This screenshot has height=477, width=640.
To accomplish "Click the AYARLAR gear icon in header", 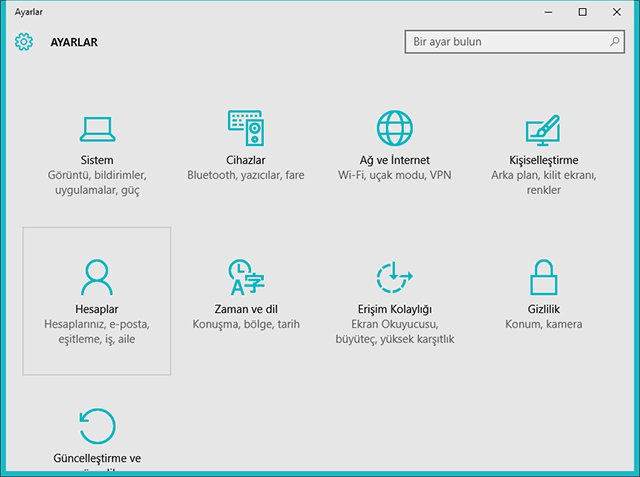I will pos(25,42).
